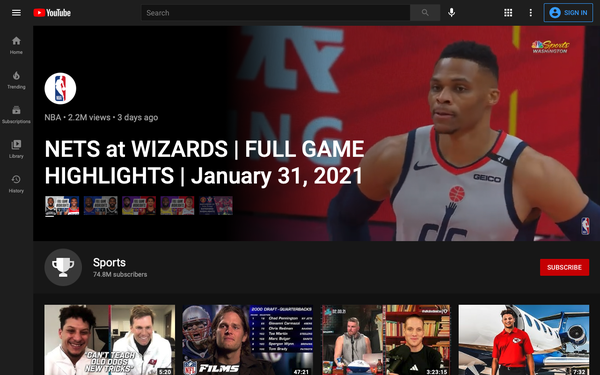
Task: Subscribe to the Sports channel
Action: pyautogui.click(x=564, y=267)
